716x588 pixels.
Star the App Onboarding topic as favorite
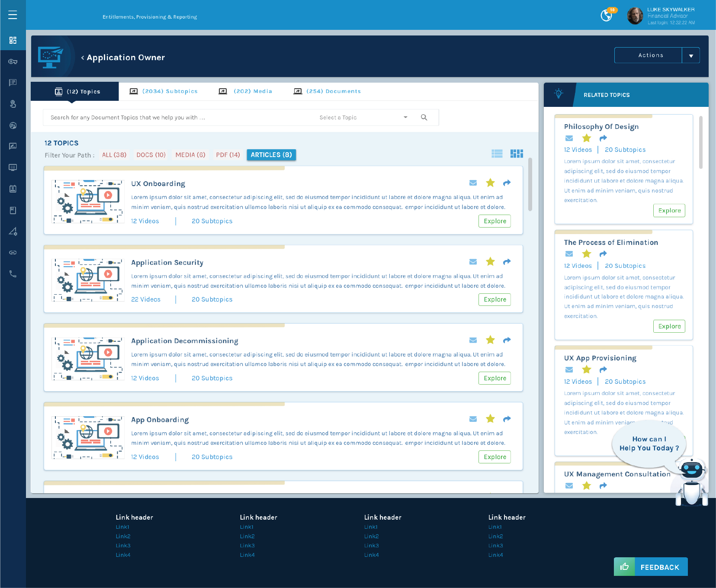pos(490,419)
